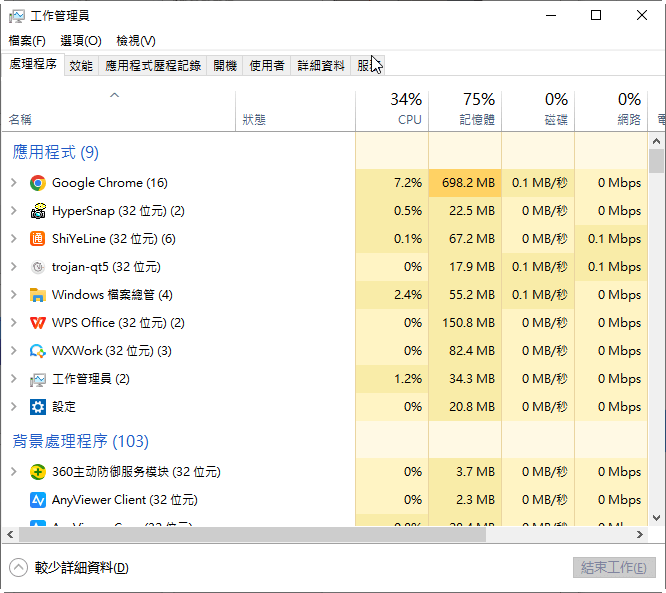
Task: Click the 'AnyViewer Client (32 位元)' row name
Action: click(x=125, y=500)
